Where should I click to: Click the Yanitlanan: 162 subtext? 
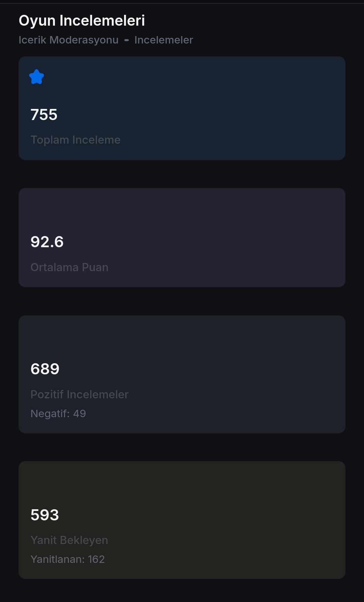67,559
